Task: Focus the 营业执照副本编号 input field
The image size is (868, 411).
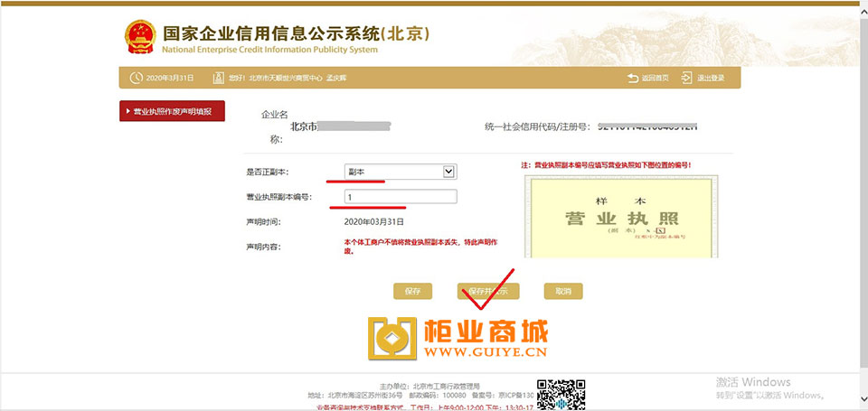Action: [401, 196]
